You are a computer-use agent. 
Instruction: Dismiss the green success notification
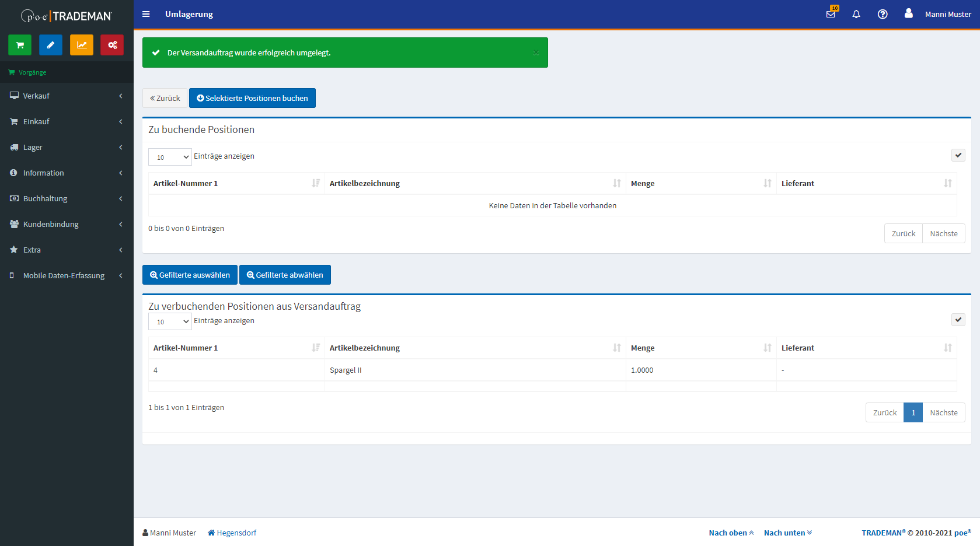(536, 52)
